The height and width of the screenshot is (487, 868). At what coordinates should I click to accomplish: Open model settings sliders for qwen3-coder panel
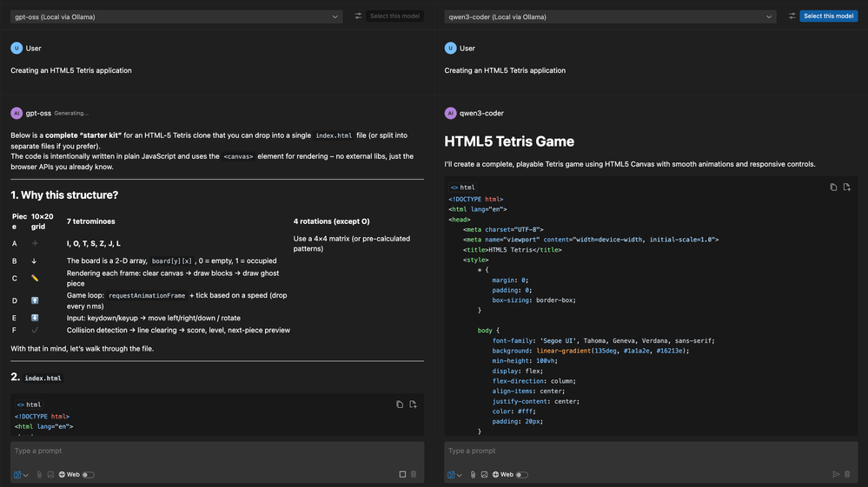(x=792, y=16)
